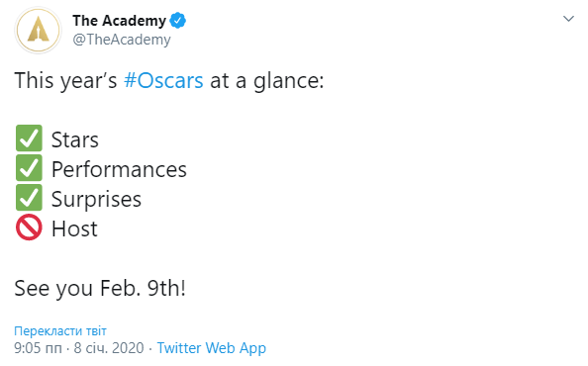Click the green checkmark beside Surprises
Viewport: 588px width, 366px height.
(29, 198)
